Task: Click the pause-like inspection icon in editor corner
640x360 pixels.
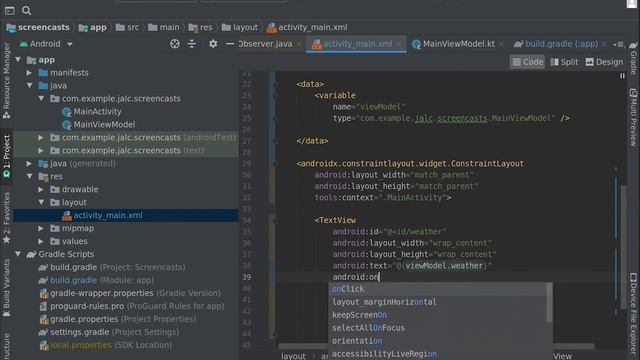Action: pyautogui.click(x=622, y=76)
